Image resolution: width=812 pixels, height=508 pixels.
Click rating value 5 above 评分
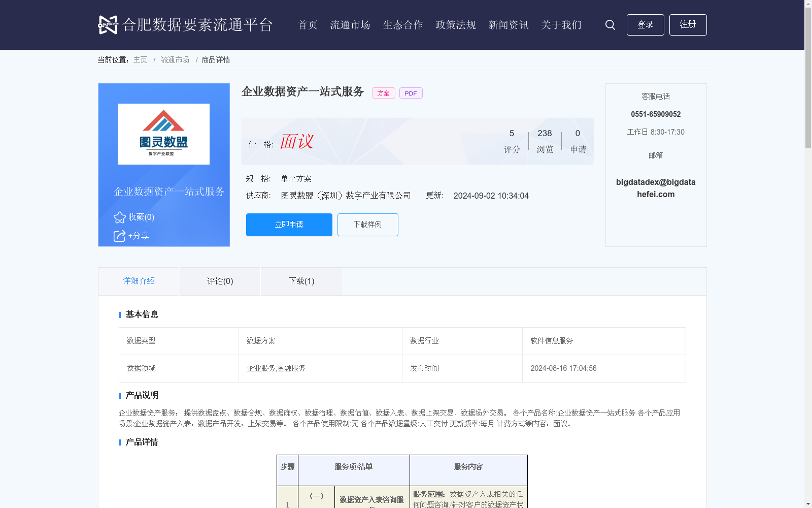(x=512, y=133)
